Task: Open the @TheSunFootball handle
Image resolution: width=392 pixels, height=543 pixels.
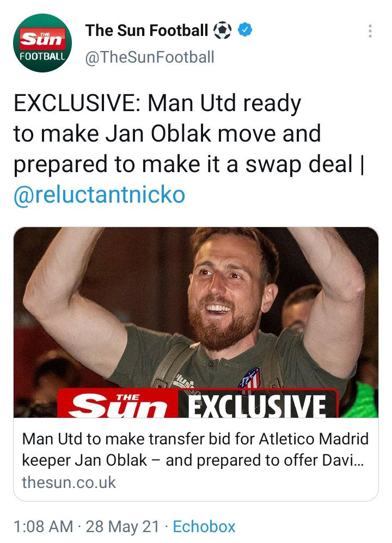Action: pyautogui.click(x=150, y=57)
